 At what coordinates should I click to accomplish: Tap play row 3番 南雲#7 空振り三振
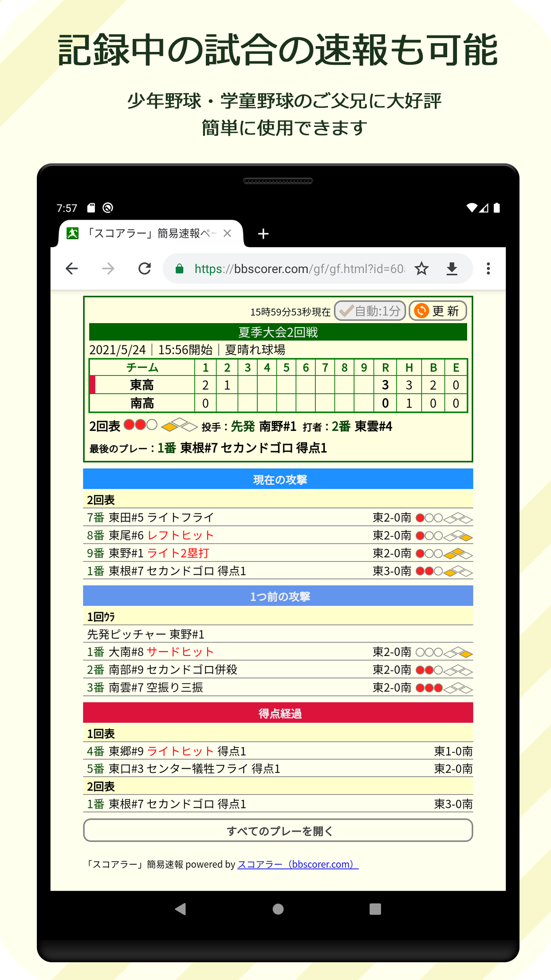coord(278,687)
